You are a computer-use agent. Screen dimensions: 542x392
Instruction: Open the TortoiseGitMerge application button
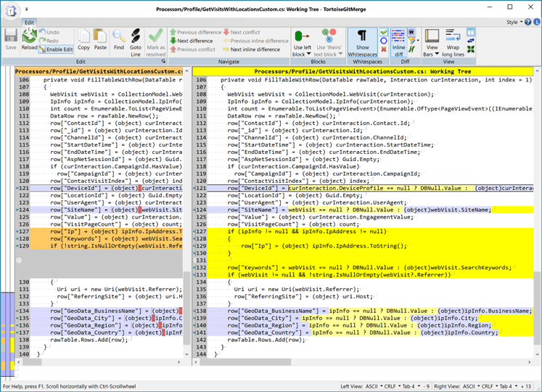coord(10,11)
